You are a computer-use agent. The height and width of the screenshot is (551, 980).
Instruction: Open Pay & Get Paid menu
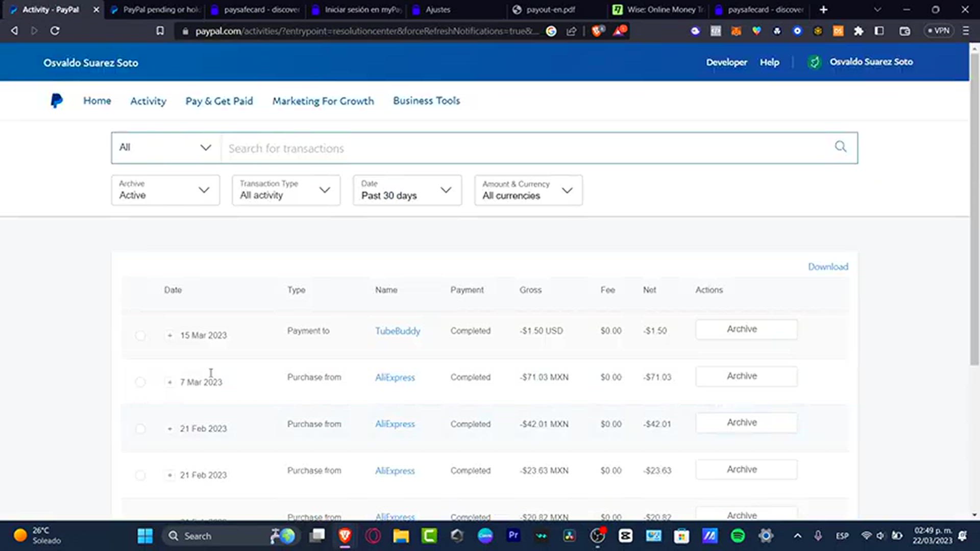tap(219, 101)
